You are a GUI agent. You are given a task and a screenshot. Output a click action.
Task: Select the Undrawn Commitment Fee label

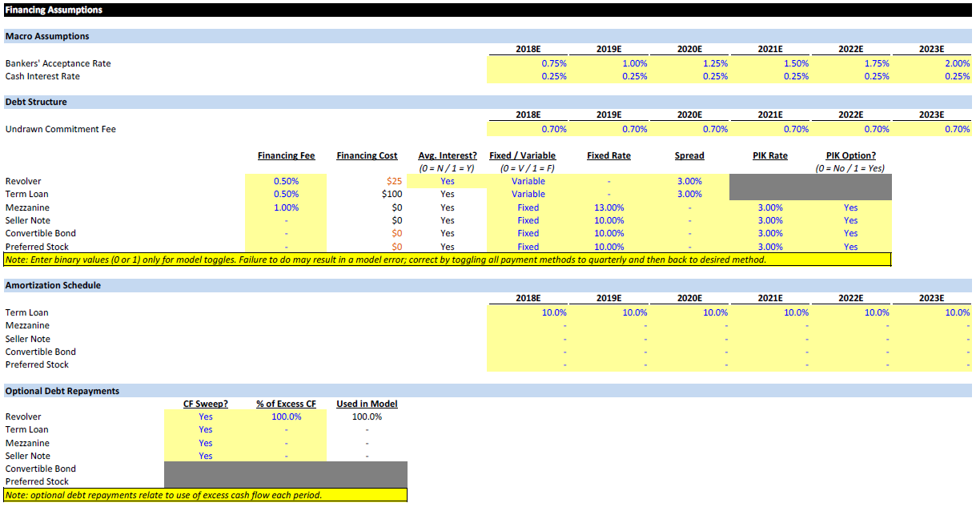(x=61, y=129)
